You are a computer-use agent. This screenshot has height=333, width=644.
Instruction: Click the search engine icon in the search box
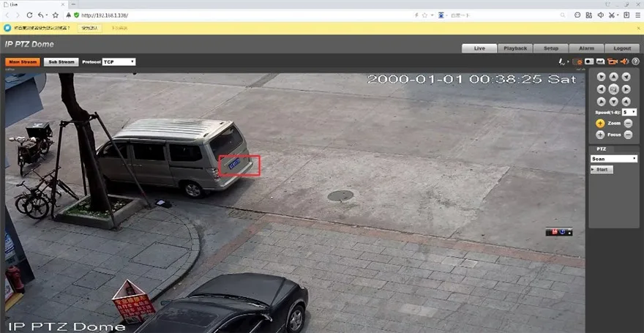coord(441,15)
